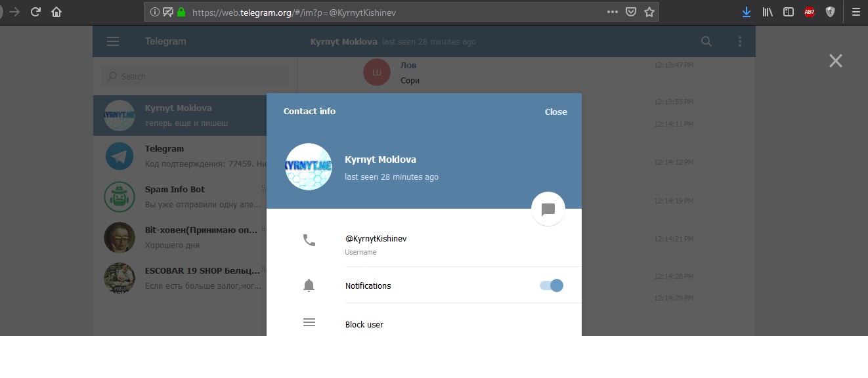Open Telegram's main hamburger menu
The width and height of the screenshot is (868, 378).
pyautogui.click(x=113, y=41)
